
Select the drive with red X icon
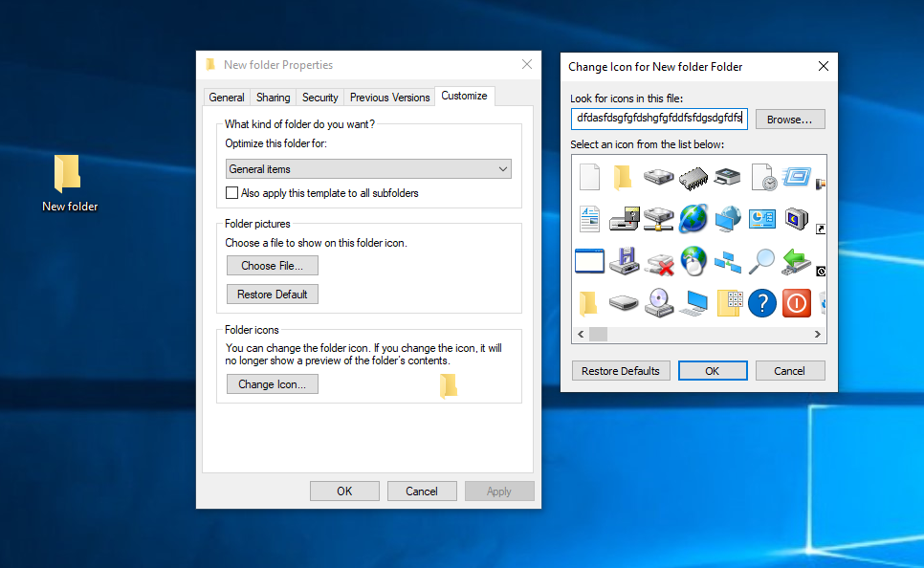(x=658, y=263)
